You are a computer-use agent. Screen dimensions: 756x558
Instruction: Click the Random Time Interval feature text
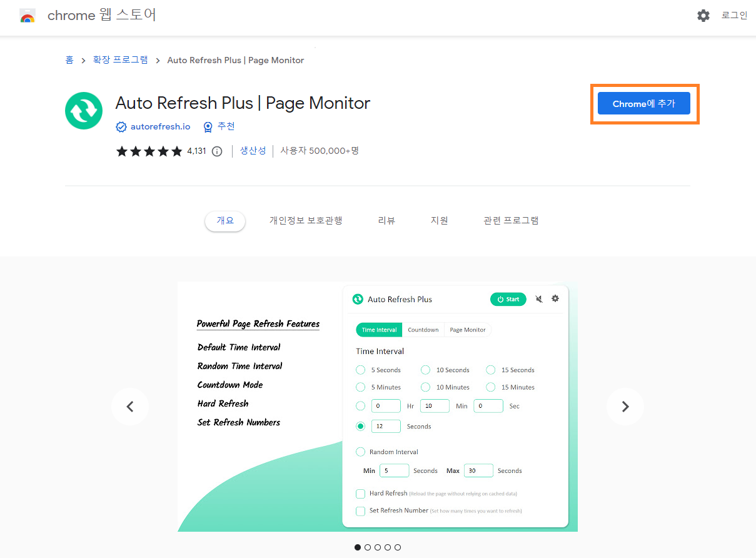tap(239, 366)
